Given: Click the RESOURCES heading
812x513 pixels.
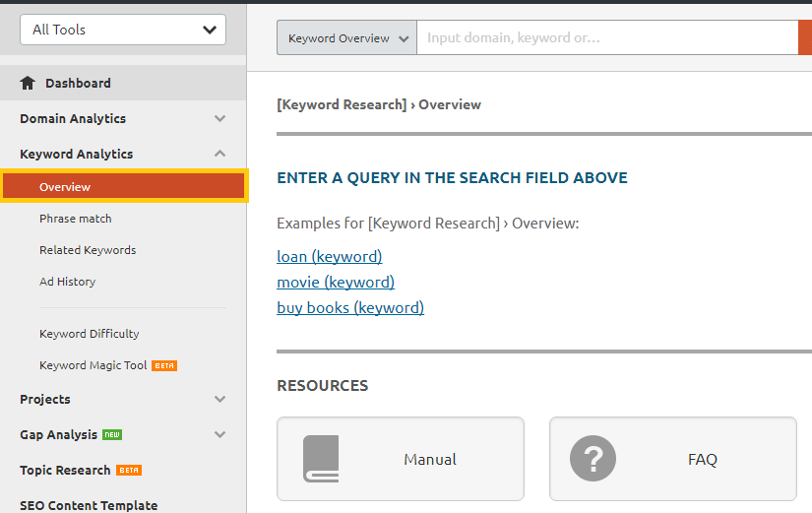Looking at the screenshot, I should tap(323, 386).
